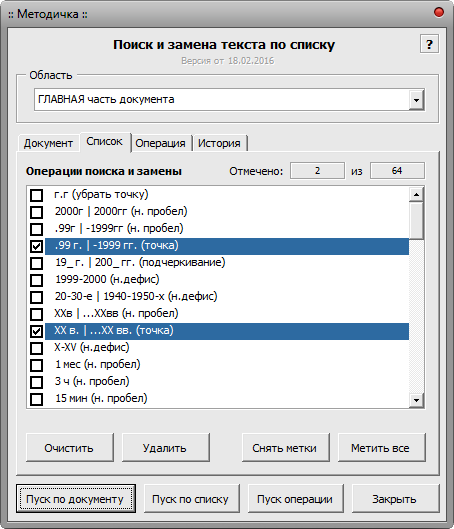Click the Очистить button
Image resolution: width=454 pixels, height=529 pixels.
[x=69, y=448]
